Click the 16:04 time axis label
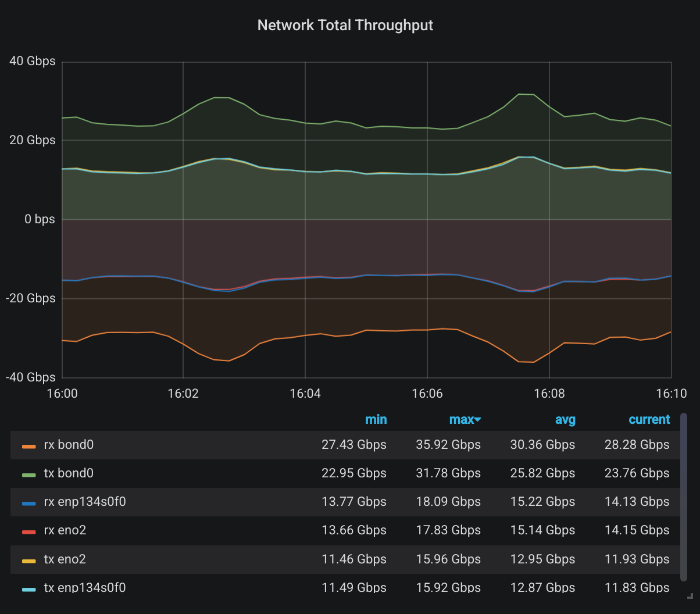 (x=305, y=394)
